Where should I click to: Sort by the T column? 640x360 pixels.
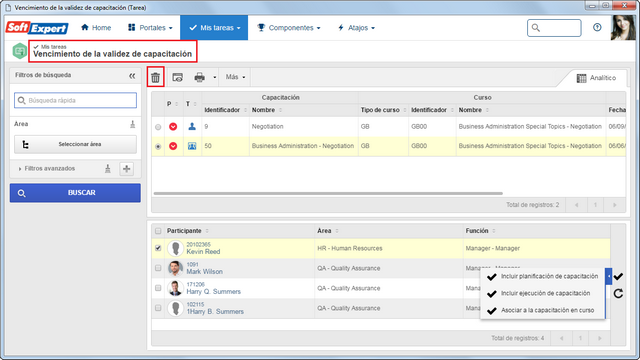click(x=191, y=104)
